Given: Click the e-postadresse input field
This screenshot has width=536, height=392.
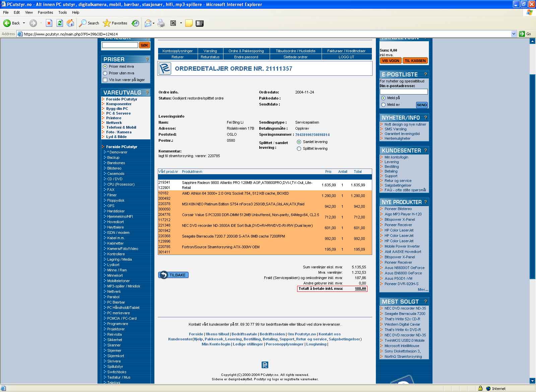Looking at the screenshot, I should 404,91.
